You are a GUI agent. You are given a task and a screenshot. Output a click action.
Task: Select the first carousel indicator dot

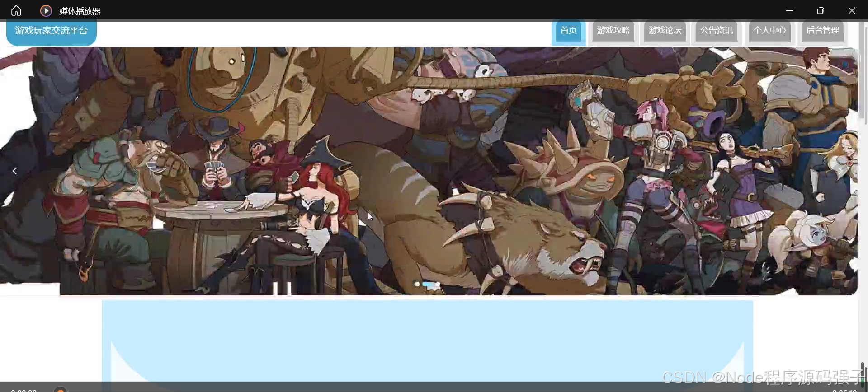tap(417, 284)
